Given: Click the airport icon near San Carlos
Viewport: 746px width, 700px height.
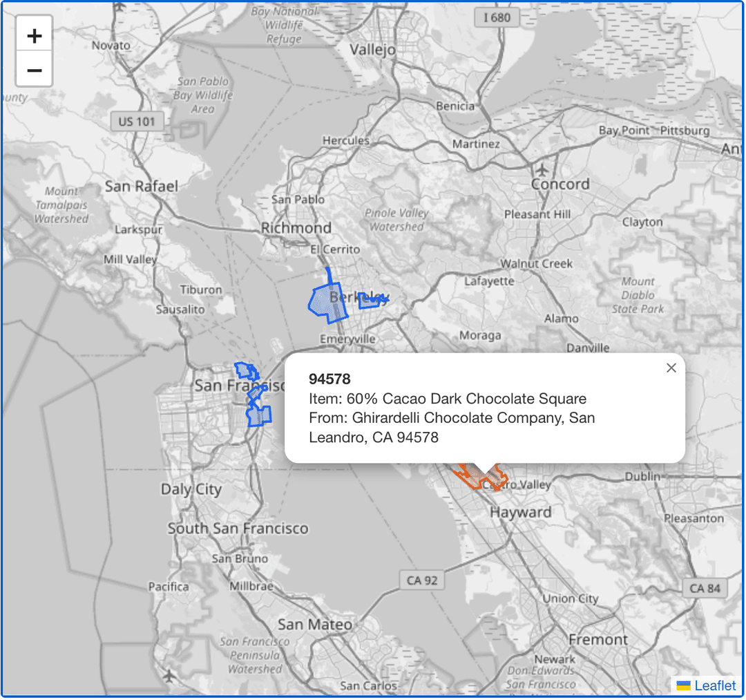Looking at the screenshot, I should click(x=169, y=674).
